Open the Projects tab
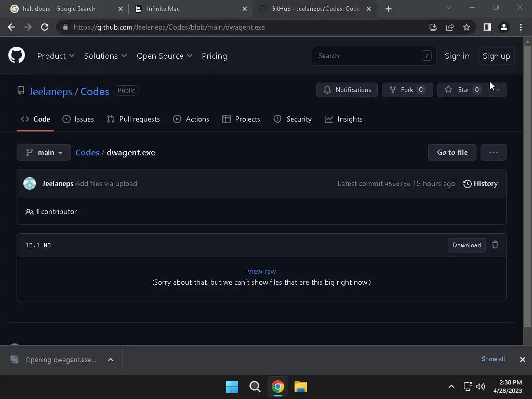 click(x=241, y=119)
